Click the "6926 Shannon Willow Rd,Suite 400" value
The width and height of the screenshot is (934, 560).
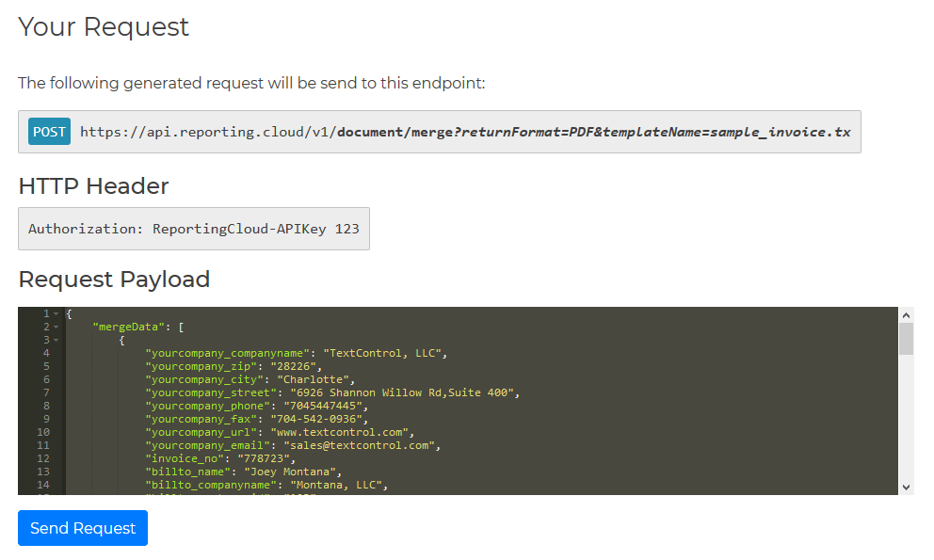click(402, 392)
